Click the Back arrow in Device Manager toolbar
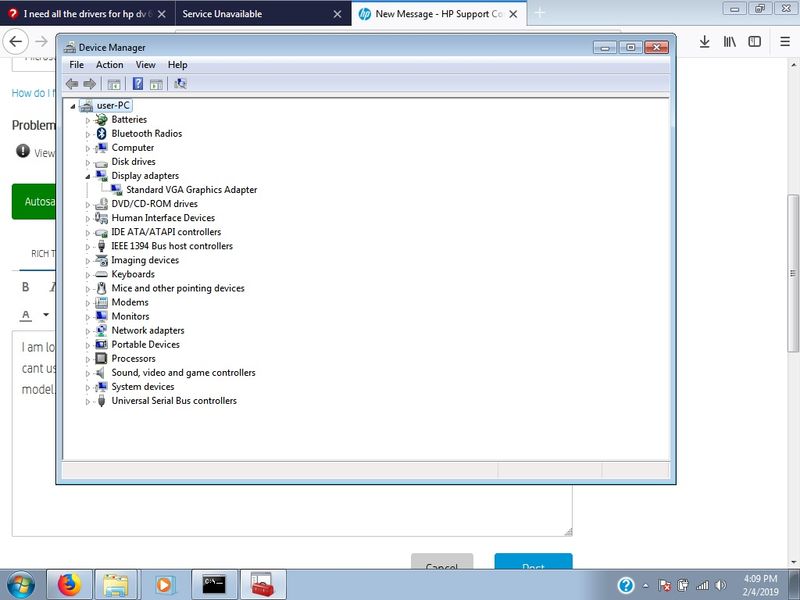Viewport: 800px width, 600px height. [x=72, y=84]
